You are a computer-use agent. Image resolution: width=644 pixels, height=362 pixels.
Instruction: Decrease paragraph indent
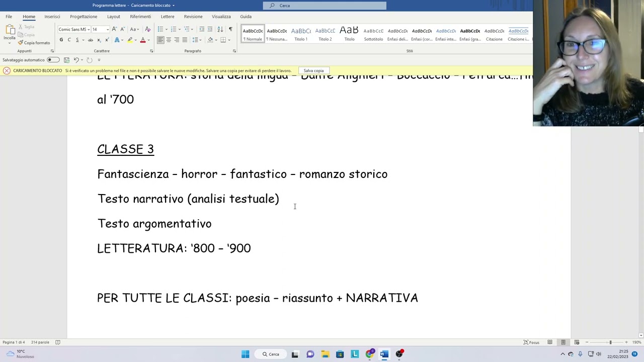(202, 29)
